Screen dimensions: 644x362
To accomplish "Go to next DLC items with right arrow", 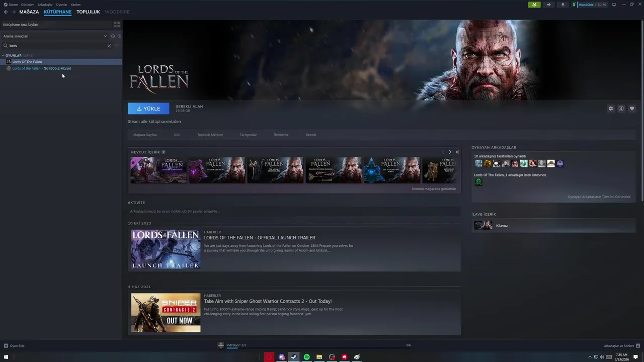I will pos(450,152).
